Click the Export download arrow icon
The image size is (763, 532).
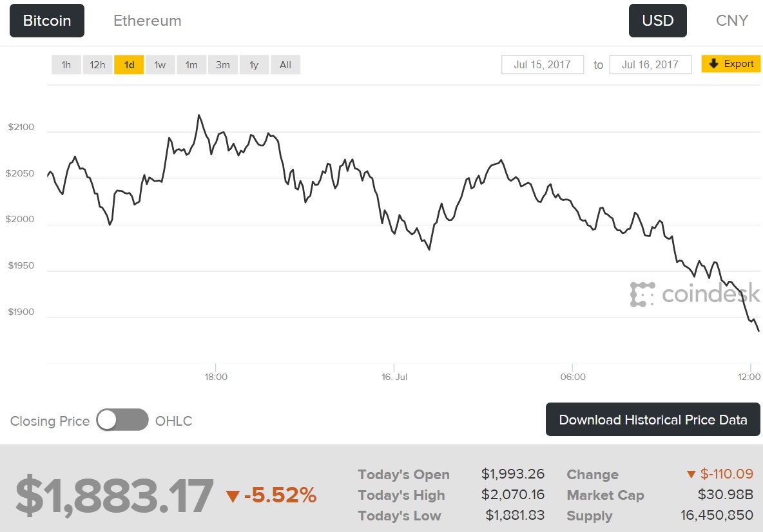(x=713, y=64)
